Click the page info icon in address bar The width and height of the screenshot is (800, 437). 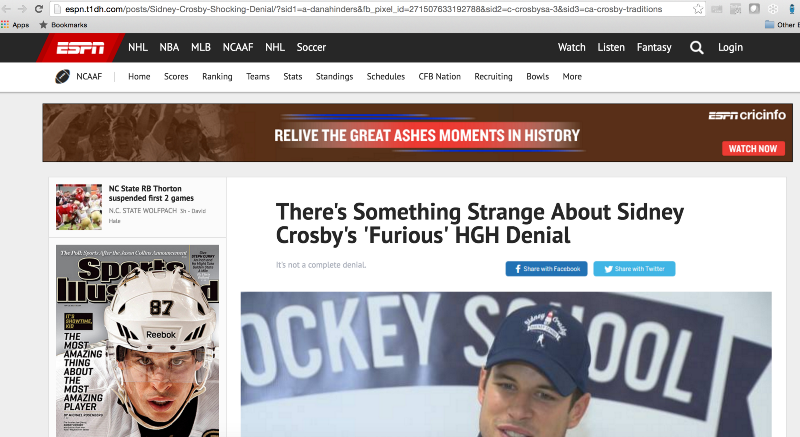[58, 9]
